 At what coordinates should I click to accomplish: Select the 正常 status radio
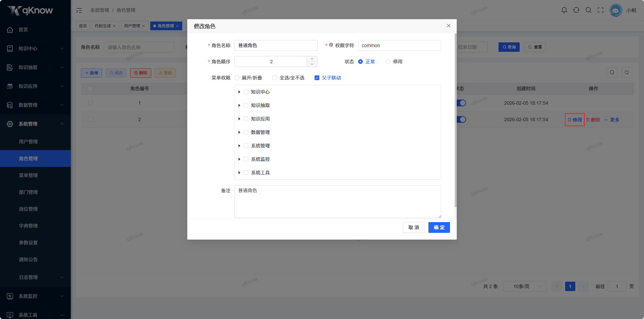coord(360,62)
